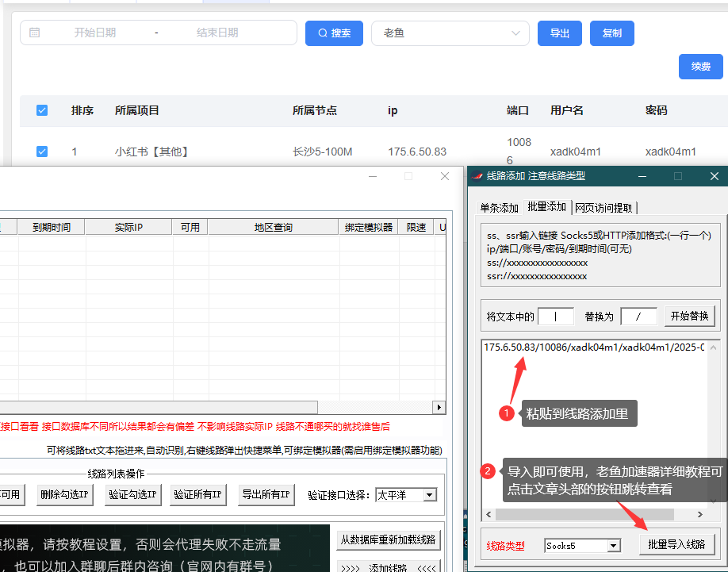Toggle the select-all checkbox in table header
The height and width of the screenshot is (572, 728).
(42, 110)
